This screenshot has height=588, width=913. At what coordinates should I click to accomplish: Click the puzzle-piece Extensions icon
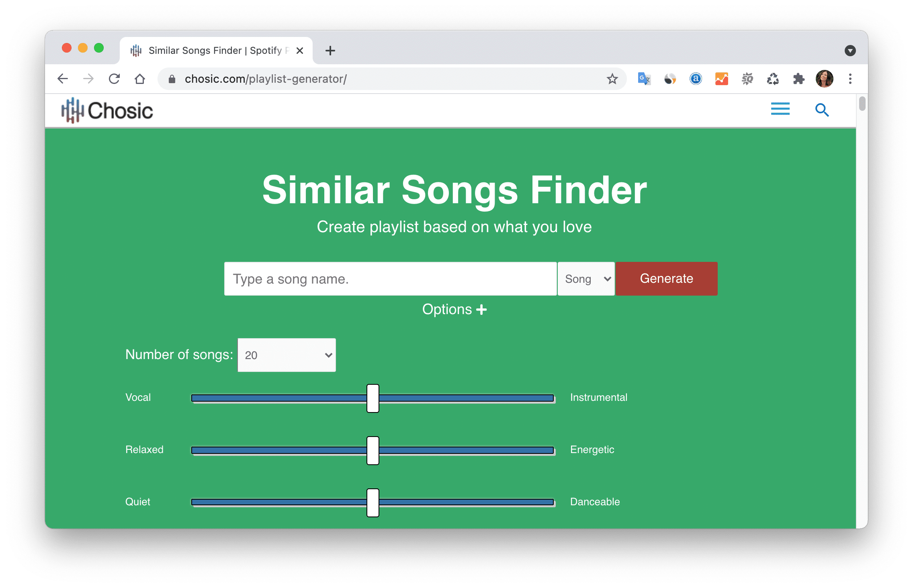(799, 79)
